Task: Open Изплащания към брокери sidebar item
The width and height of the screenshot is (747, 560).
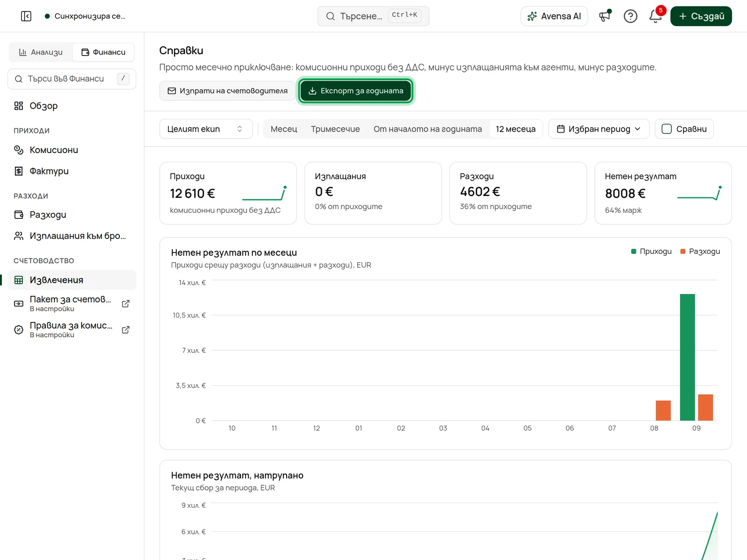Action: (x=72, y=236)
